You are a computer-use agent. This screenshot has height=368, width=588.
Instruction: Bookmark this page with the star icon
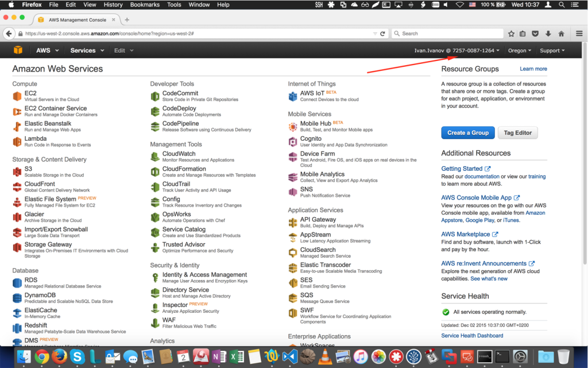click(x=511, y=34)
